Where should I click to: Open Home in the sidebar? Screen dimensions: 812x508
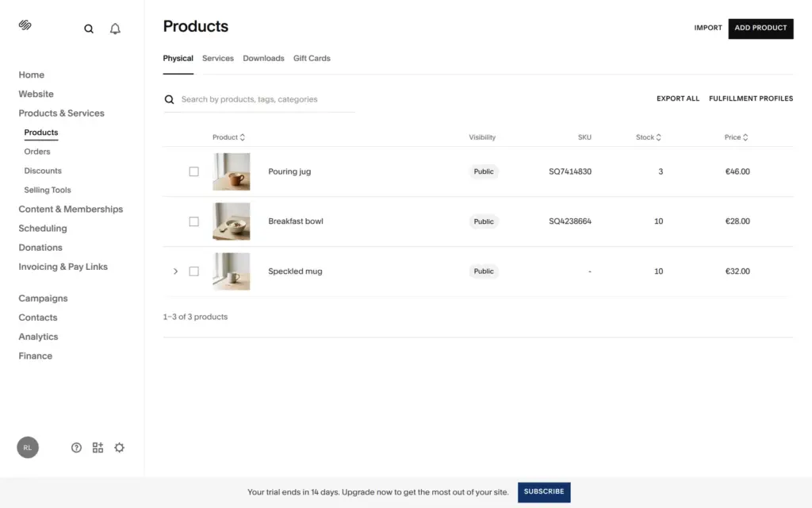tap(31, 75)
